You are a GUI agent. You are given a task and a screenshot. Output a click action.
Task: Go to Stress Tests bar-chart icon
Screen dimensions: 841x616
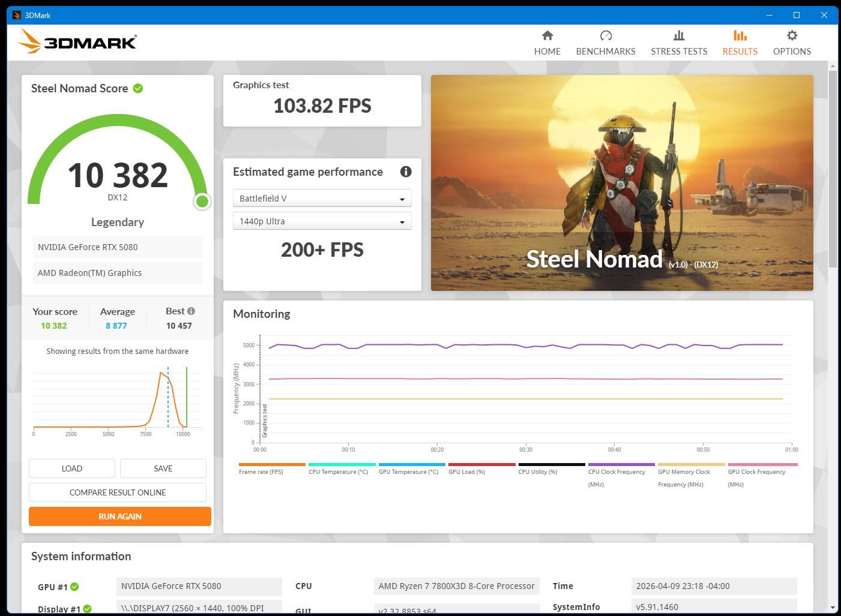[679, 36]
